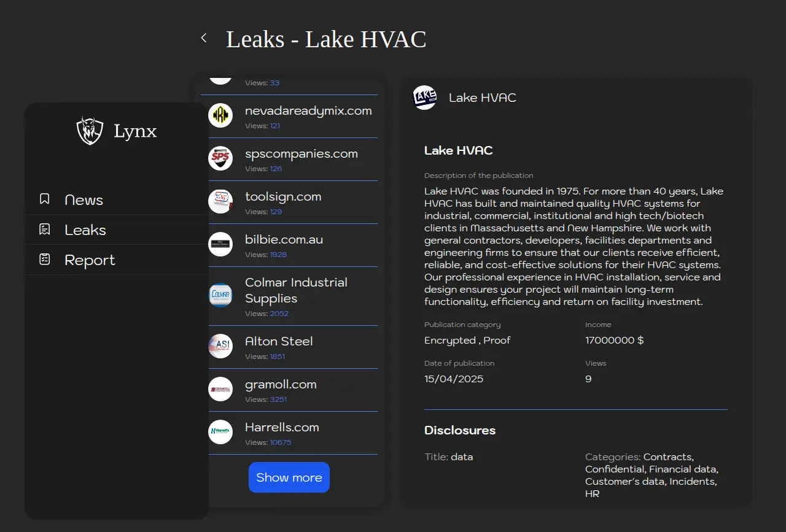Click the toolsign.com logo thumbnail

220,201
